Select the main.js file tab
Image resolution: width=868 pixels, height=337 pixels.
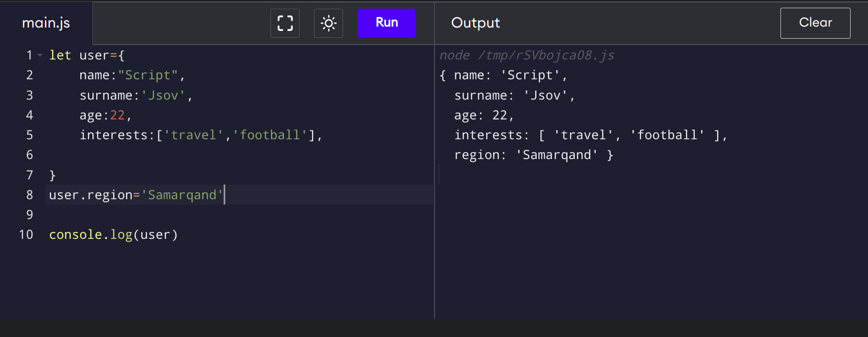click(46, 23)
